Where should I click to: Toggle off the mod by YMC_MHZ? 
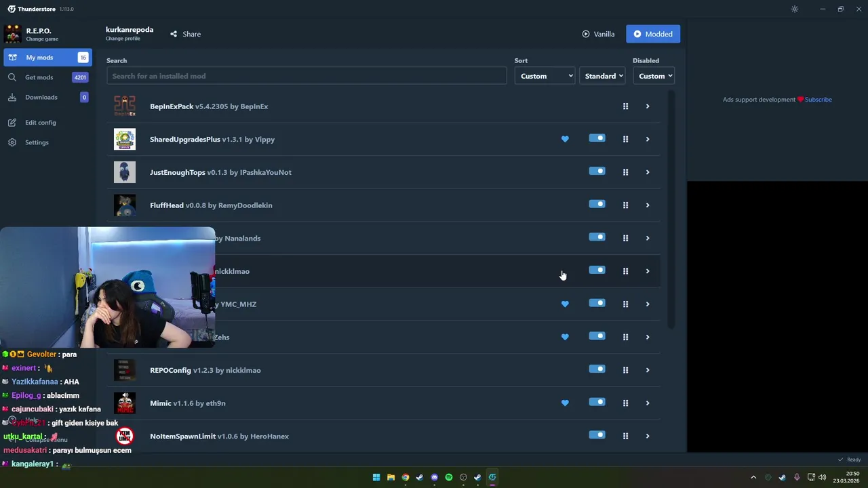597,303
